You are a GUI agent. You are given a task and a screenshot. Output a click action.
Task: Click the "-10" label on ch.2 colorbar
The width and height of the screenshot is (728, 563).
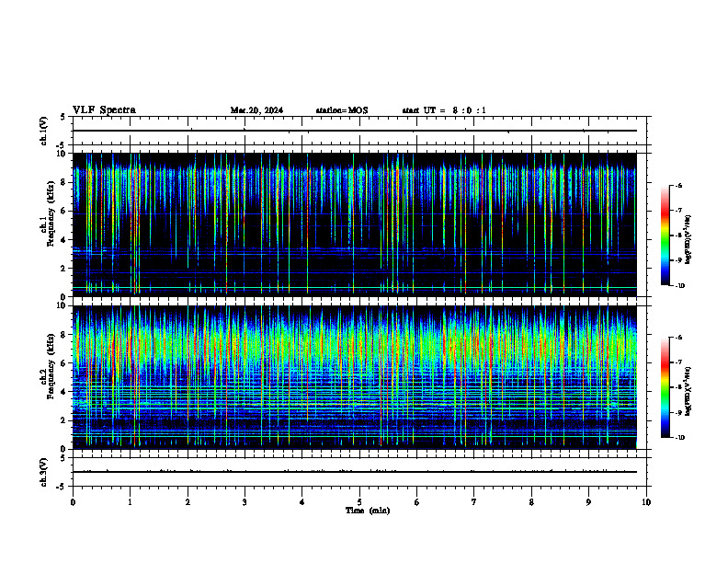(x=679, y=438)
